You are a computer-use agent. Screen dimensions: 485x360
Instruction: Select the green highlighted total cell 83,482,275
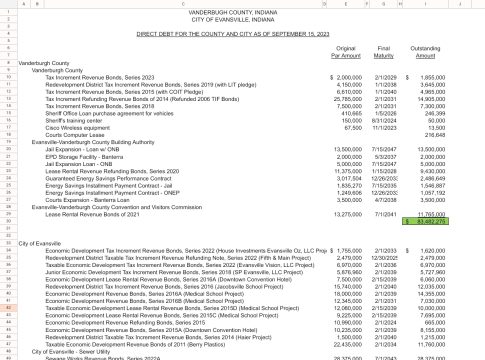(425, 221)
